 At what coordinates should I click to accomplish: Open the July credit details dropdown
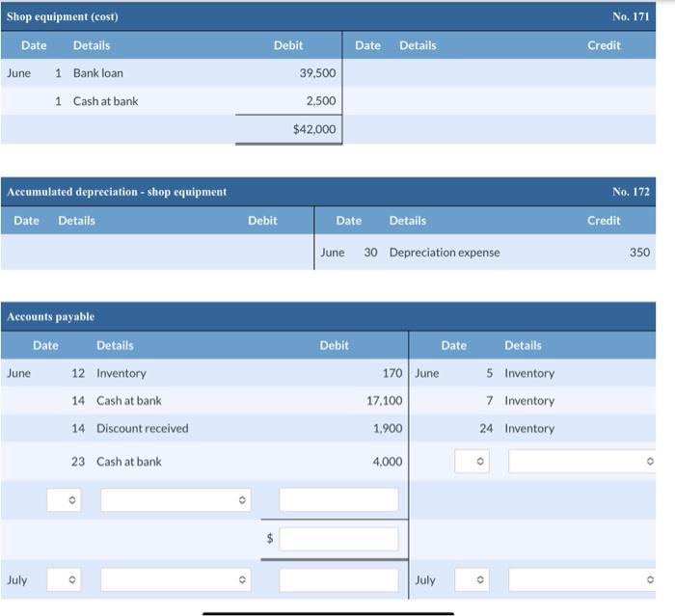pyautogui.click(x=582, y=579)
